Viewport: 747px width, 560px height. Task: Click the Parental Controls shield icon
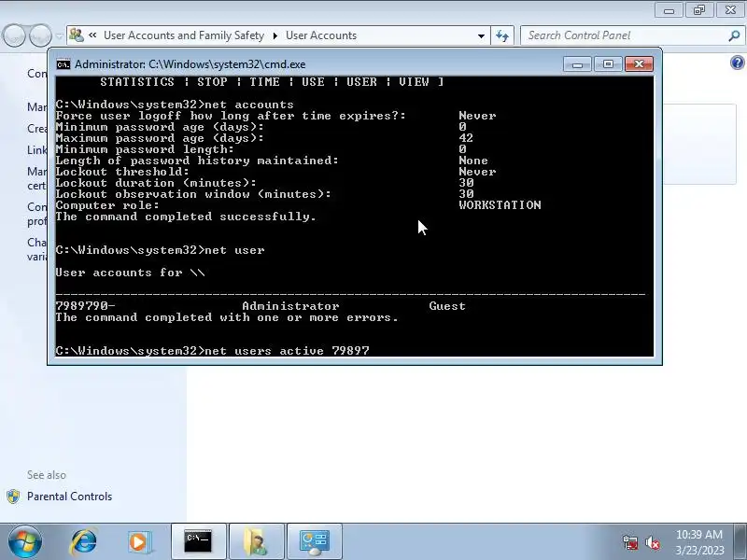coord(13,497)
